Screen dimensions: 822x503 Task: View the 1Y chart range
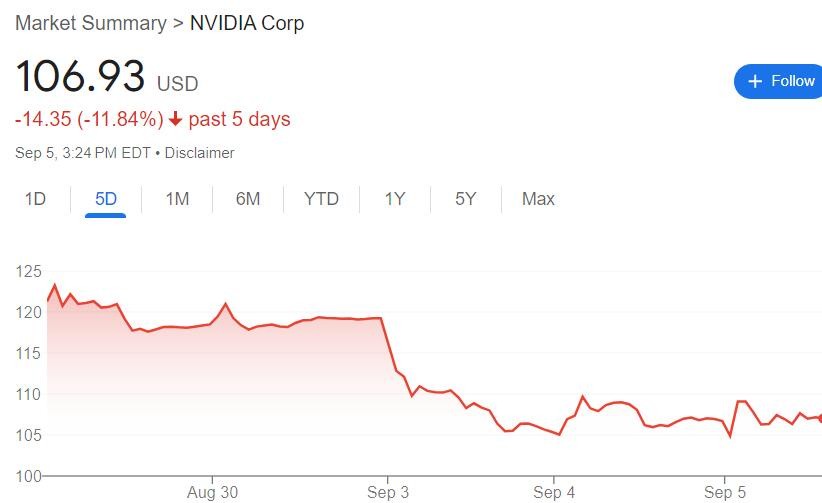(x=395, y=199)
